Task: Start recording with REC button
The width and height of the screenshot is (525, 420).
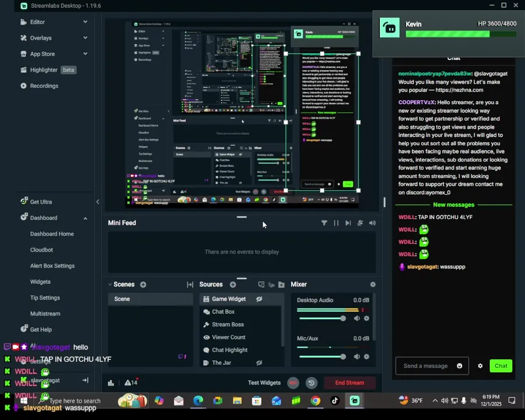Action: pos(293,383)
